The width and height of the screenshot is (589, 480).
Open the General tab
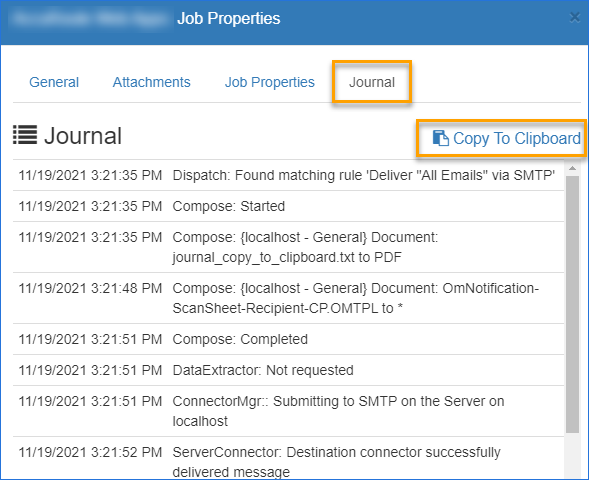54,82
